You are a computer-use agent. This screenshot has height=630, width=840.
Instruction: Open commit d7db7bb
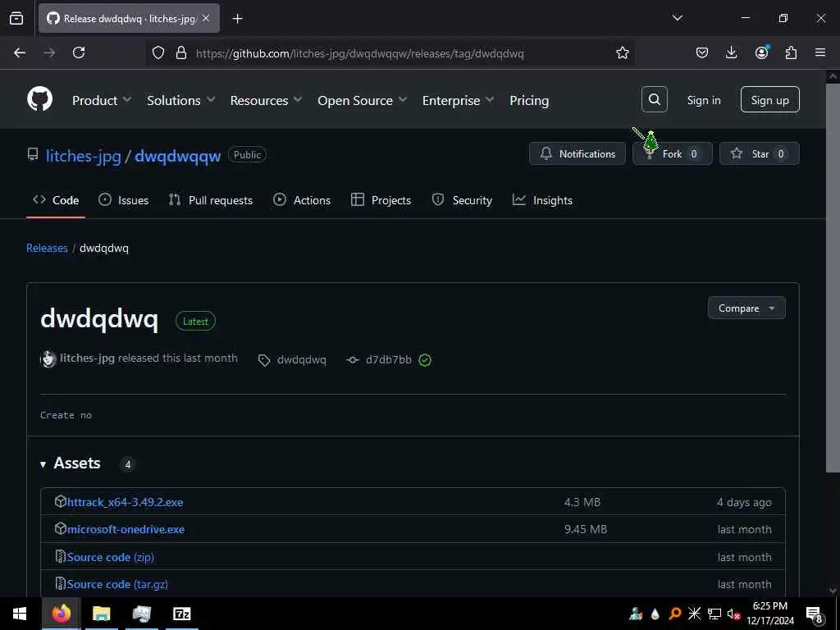[388, 360]
